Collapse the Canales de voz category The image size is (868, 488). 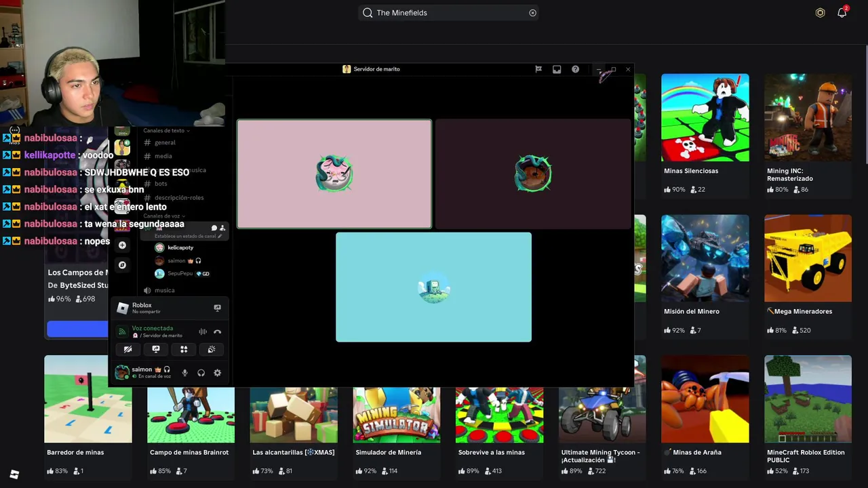click(x=163, y=216)
